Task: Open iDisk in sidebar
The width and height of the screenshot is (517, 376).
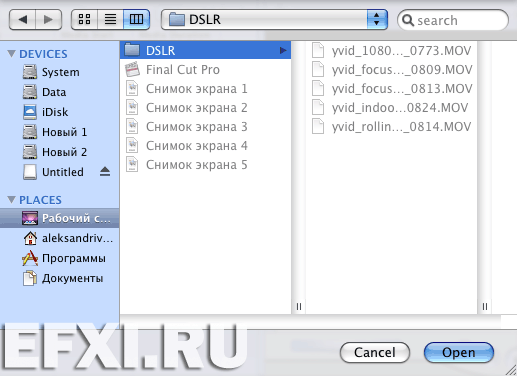Action: (59, 112)
